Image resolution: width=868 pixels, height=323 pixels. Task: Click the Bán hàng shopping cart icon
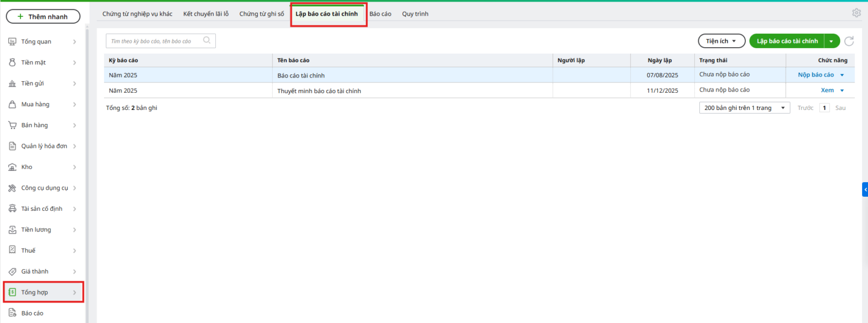(12, 125)
